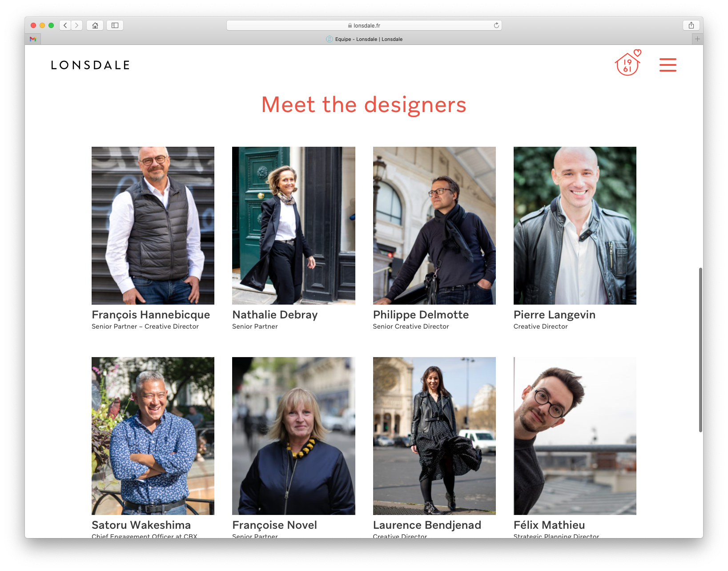Open the red hamburger menu
The width and height of the screenshot is (728, 571).
click(x=668, y=65)
